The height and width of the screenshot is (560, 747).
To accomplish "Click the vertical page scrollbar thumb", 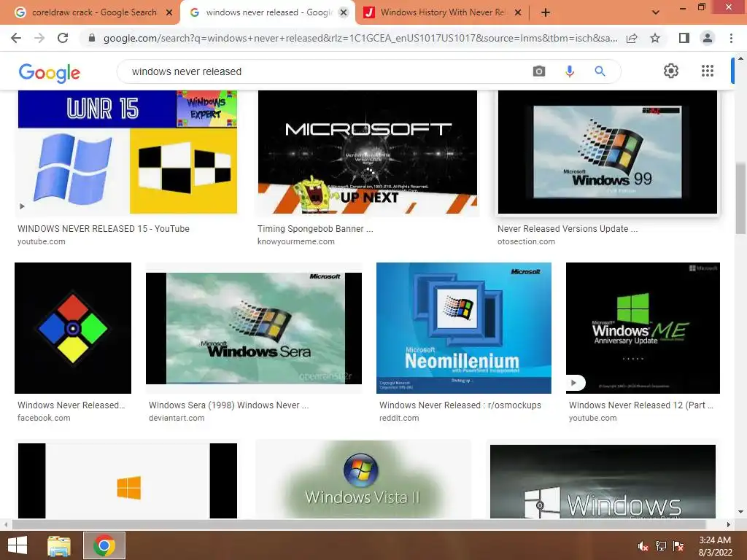I will [x=740, y=198].
